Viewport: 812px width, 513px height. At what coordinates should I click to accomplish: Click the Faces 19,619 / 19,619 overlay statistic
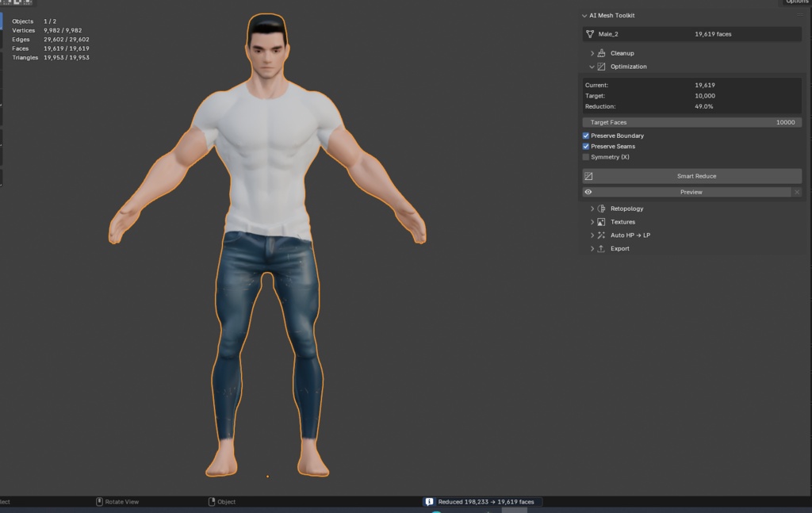(51, 48)
